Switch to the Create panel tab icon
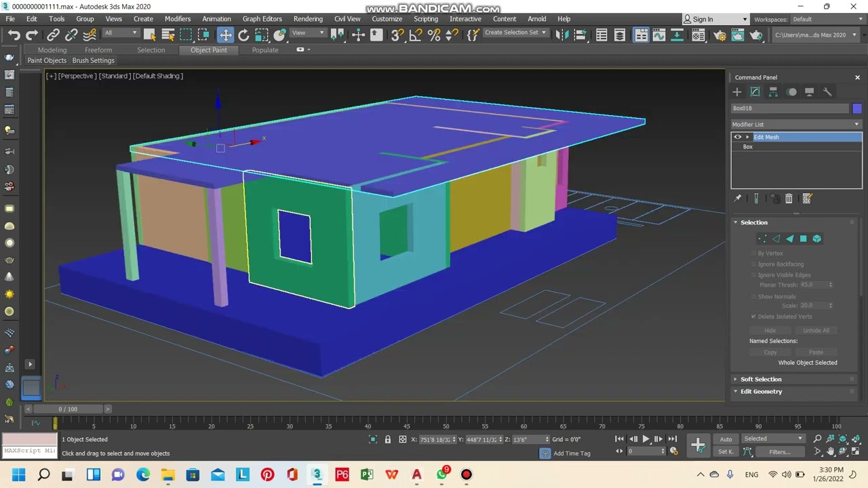868x488 pixels. pyautogui.click(x=737, y=92)
